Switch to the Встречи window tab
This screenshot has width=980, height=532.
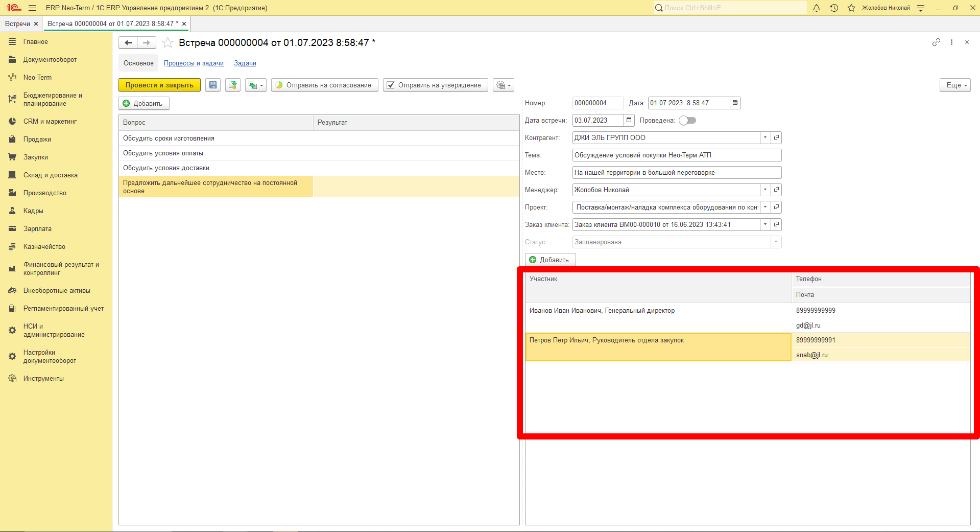coord(17,24)
